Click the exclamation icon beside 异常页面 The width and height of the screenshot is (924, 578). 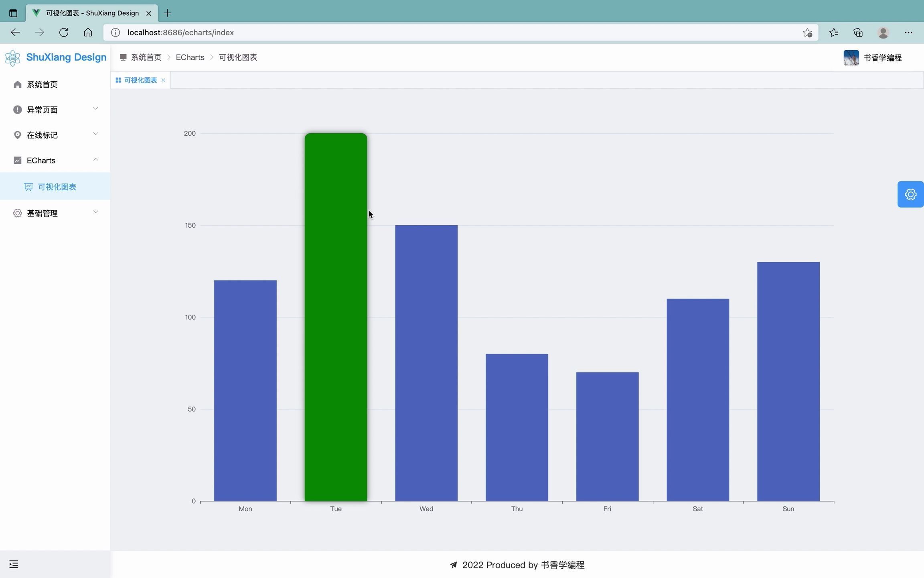(17, 110)
